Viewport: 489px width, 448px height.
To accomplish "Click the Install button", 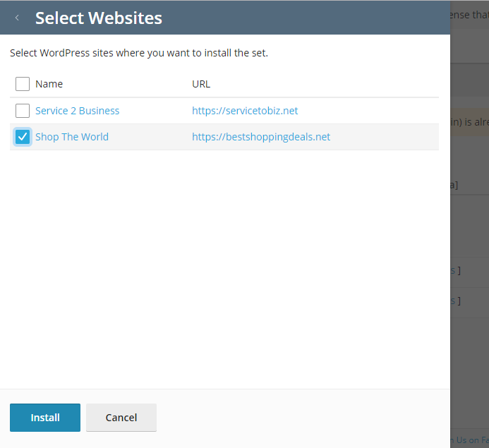I will (x=45, y=418).
